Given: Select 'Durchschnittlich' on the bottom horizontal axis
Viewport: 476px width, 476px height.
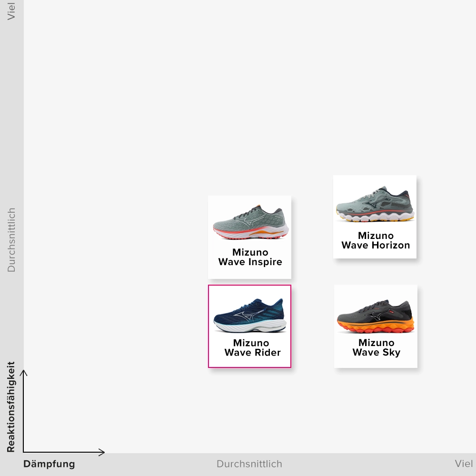Looking at the screenshot, I should point(249,464).
